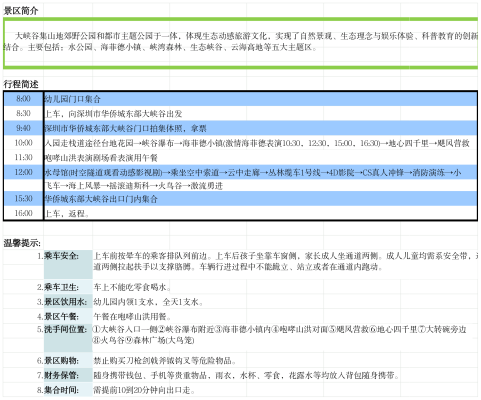Select the 11:30 time cell
Screen dimensions: 481x400
click(23, 158)
